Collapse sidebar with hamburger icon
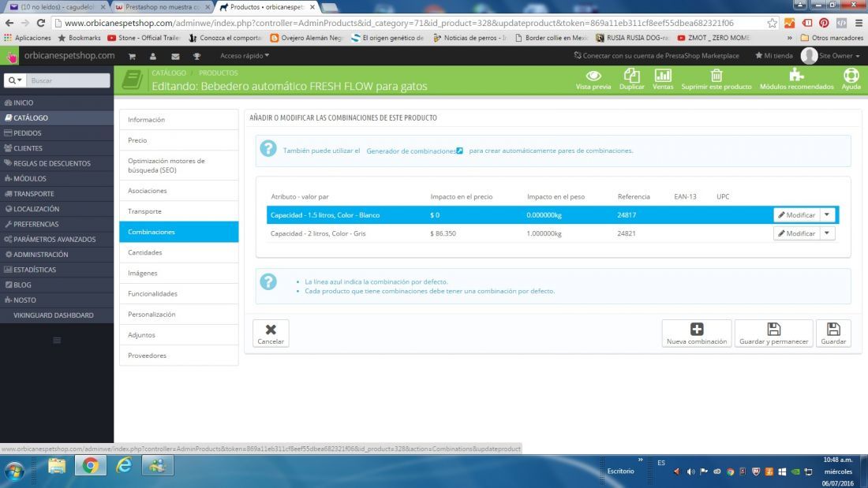Viewport: 868px width, 488px height. pos(57,341)
